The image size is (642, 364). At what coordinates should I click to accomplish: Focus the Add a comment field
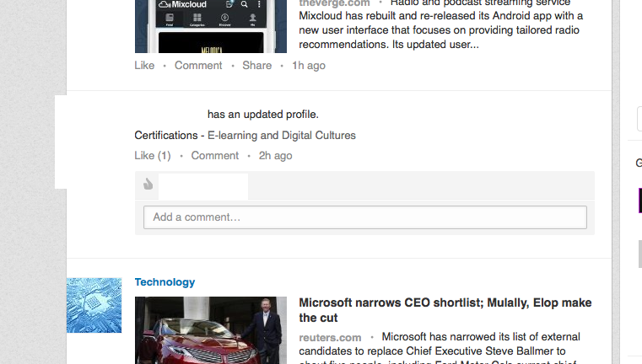tap(364, 217)
